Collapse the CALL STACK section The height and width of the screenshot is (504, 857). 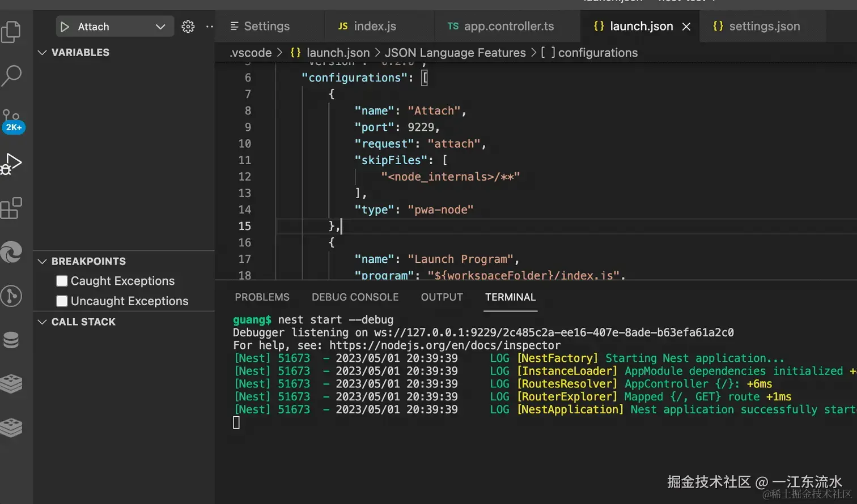42,322
